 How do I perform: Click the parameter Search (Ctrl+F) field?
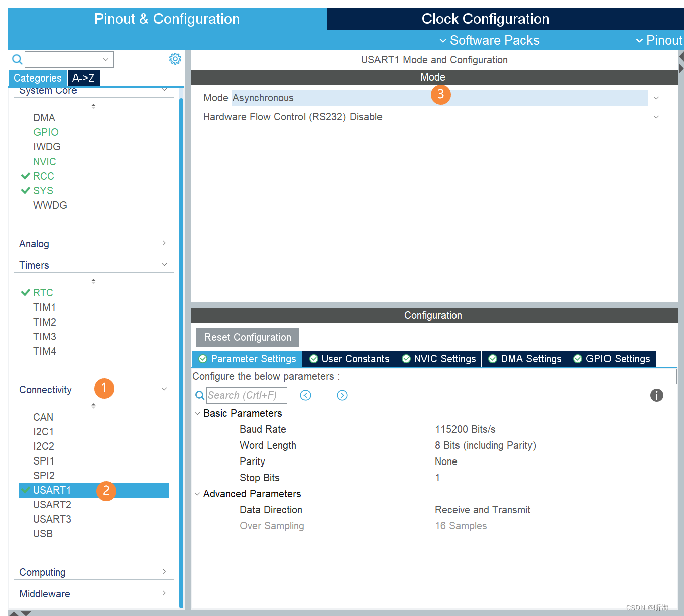coord(247,395)
